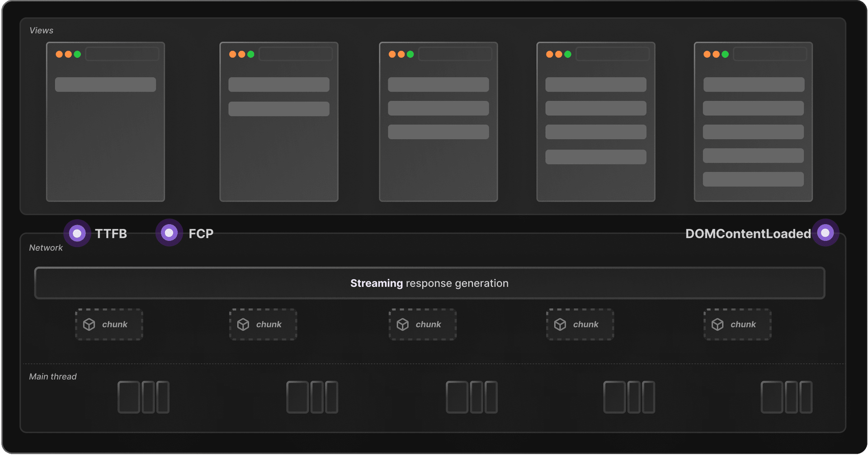Viewport: 868px width, 456px height.
Task: Select the second chunk package icon
Action: 244,324
